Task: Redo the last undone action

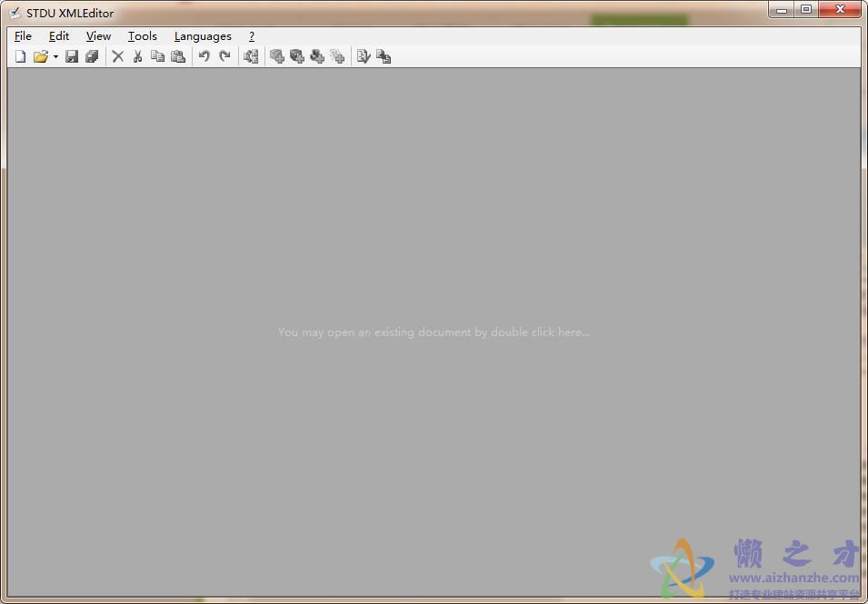Action: coord(224,56)
